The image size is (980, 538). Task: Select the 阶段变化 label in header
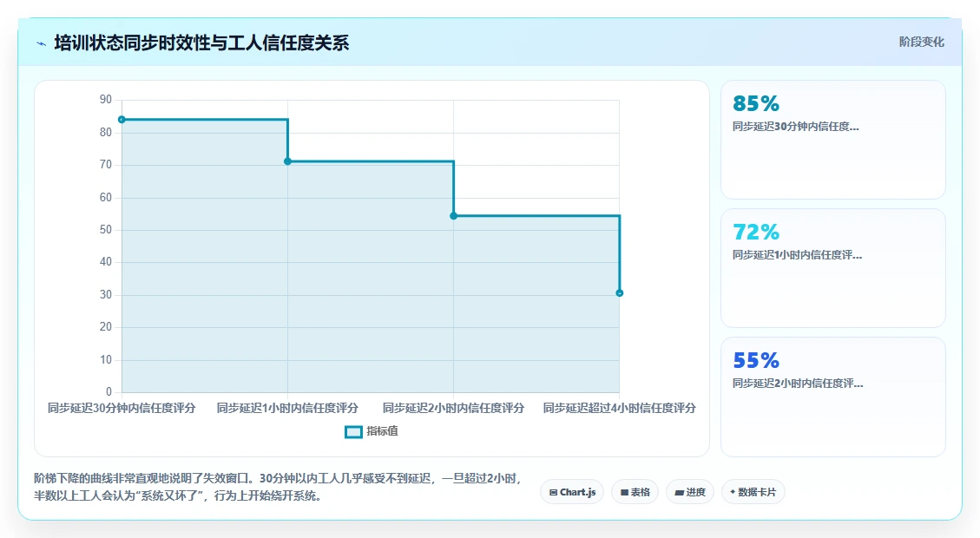click(921, 42)
